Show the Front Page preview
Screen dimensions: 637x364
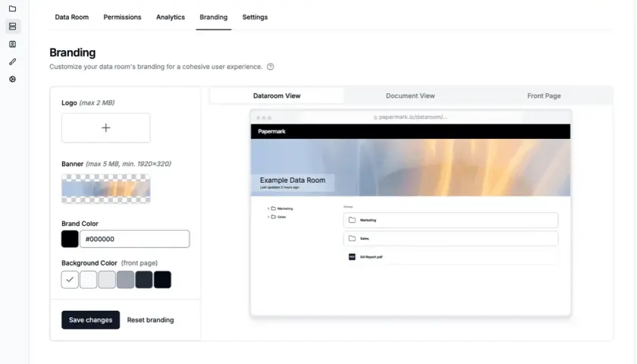click(544, 96)
